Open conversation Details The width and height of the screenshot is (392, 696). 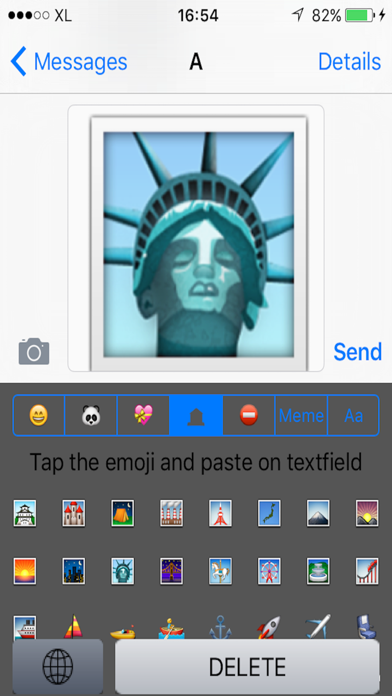point(349,62)
